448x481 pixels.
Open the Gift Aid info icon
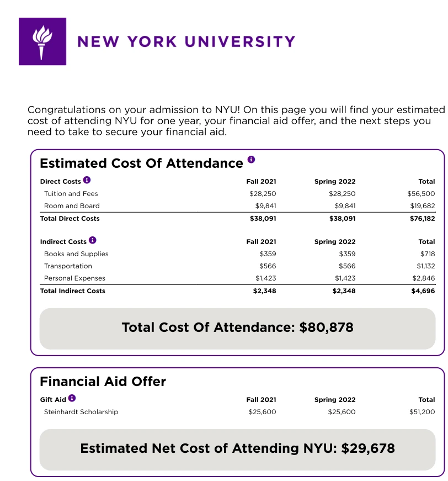(72, 398)
